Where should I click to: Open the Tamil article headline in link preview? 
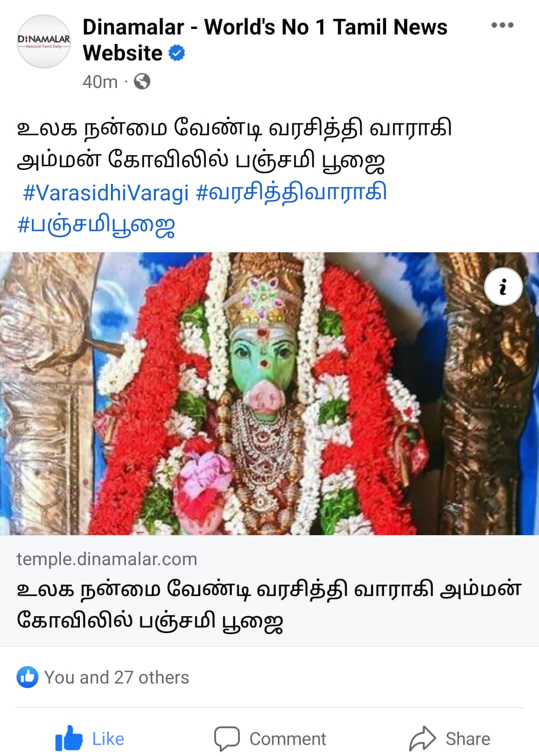pyautogui.click(x=269, y=605)
